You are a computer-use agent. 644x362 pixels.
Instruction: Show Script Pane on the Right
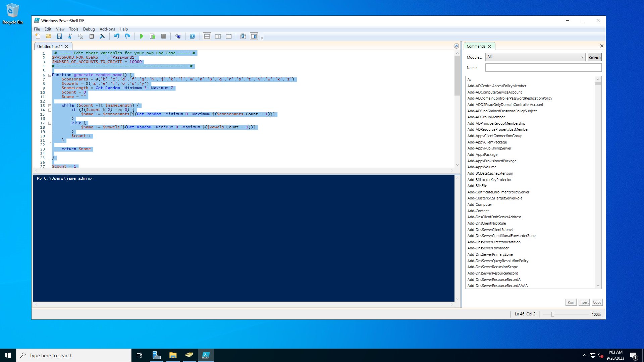tap(218, 36)
